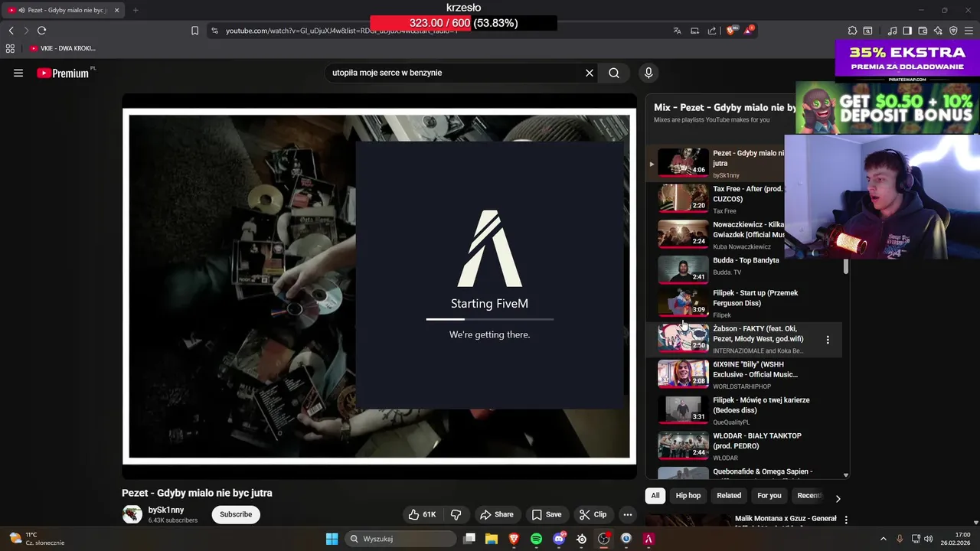Open FiveM from the taskbar
Viewport: 980px width, 551px height.
pyautogui.click(x=648, y=539)
